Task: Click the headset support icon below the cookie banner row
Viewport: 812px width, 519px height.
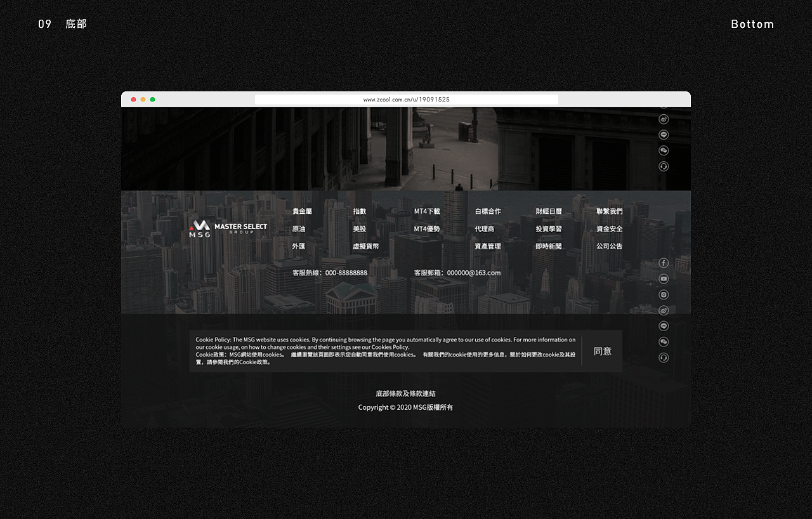Action: click(x=664, y=358)
